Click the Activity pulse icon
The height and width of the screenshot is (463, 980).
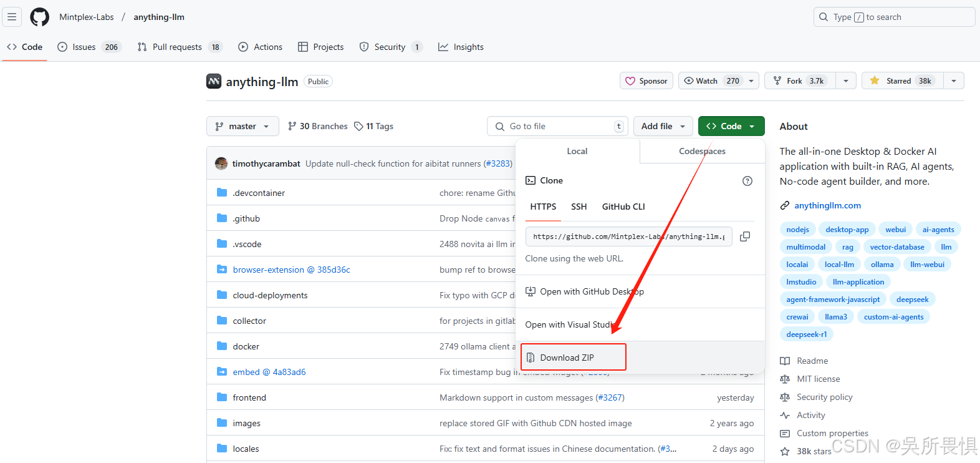coord(785,415)
